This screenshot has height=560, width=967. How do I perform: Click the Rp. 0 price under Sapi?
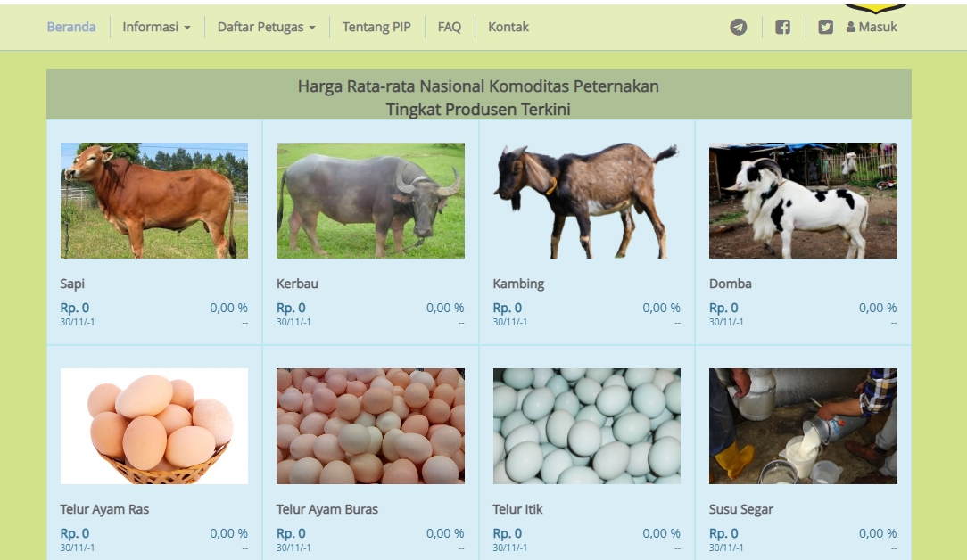point(75,308)
